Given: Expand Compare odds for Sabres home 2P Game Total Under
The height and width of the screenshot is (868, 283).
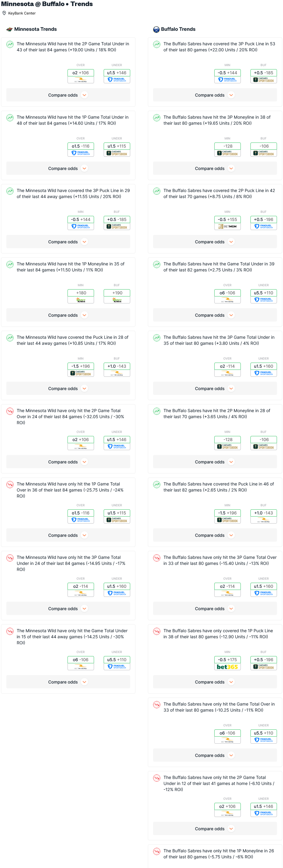Looking at the screenshot, I should coord(215,828).
